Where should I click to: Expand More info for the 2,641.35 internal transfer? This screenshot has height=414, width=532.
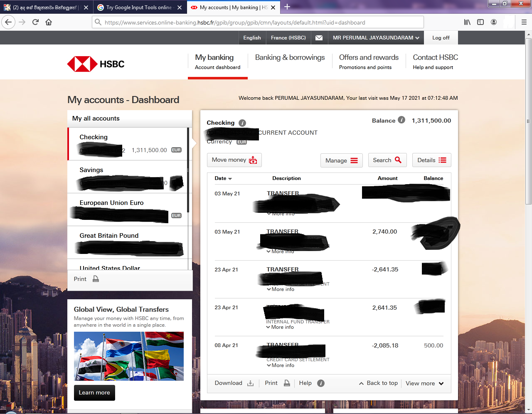[280, 327]
